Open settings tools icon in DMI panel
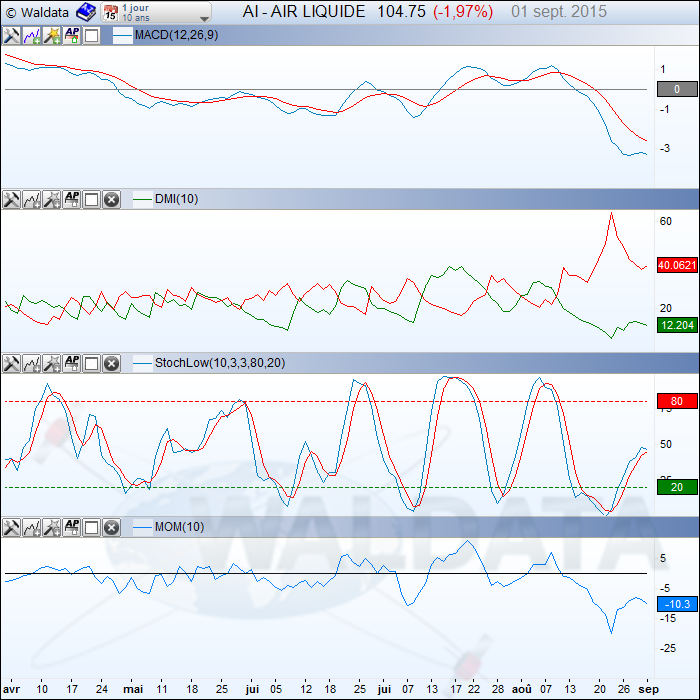This screenshot has height=700, width=700. pyautogui.click(x=11, y=200)
